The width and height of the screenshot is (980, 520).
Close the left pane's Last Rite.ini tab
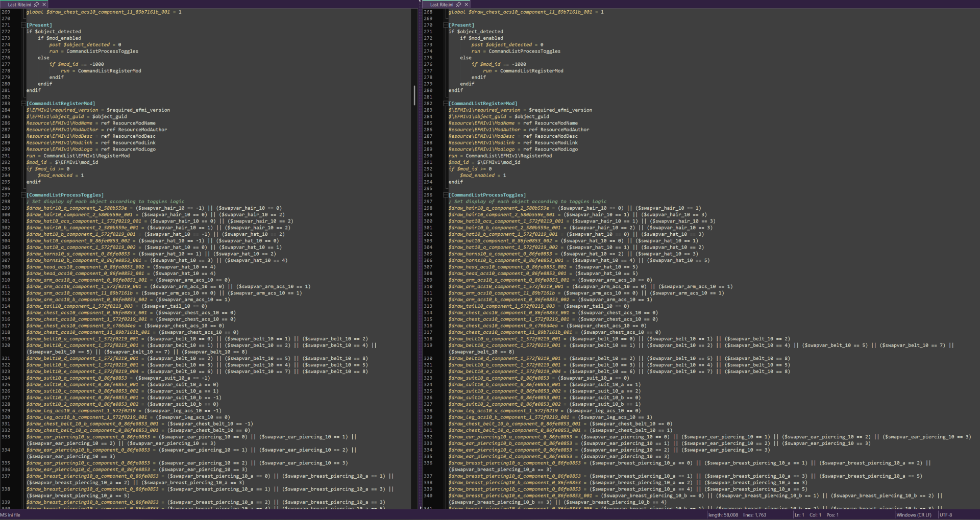pyautogui.click(x=44, y=4)
